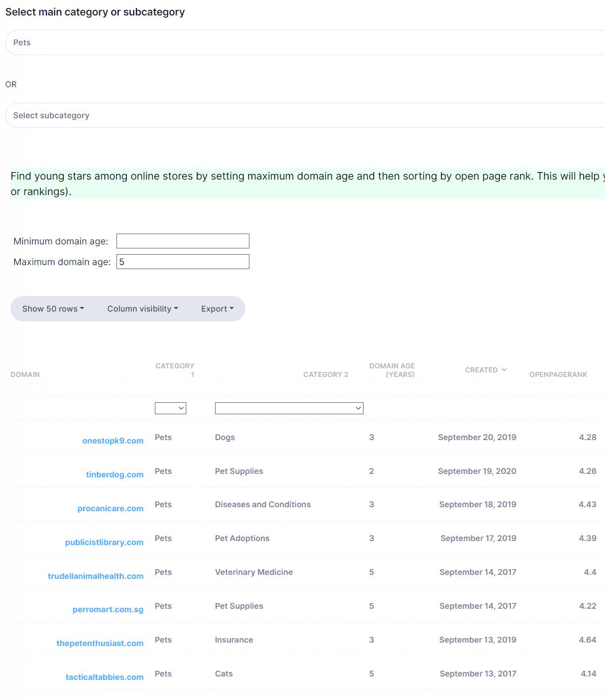Expand the Show 50 rows menu
Viewport: 605px width, 700px height.
pyautogui.click(x=53, y=309)
